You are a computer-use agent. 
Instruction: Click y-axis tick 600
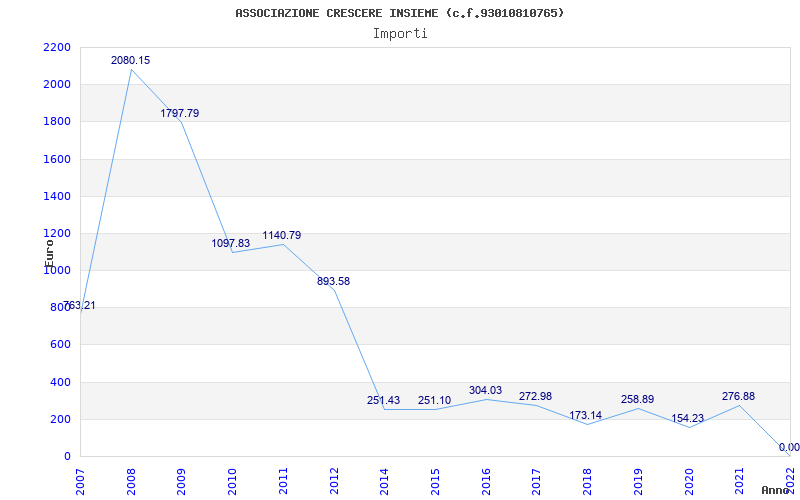pyautogui.click(x=61, y=345)
